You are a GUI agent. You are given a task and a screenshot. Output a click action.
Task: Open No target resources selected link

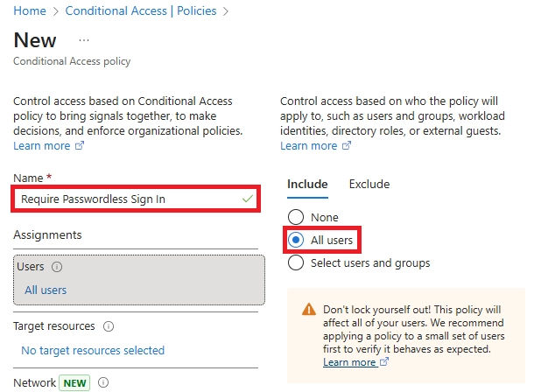[x=93, y=350]
